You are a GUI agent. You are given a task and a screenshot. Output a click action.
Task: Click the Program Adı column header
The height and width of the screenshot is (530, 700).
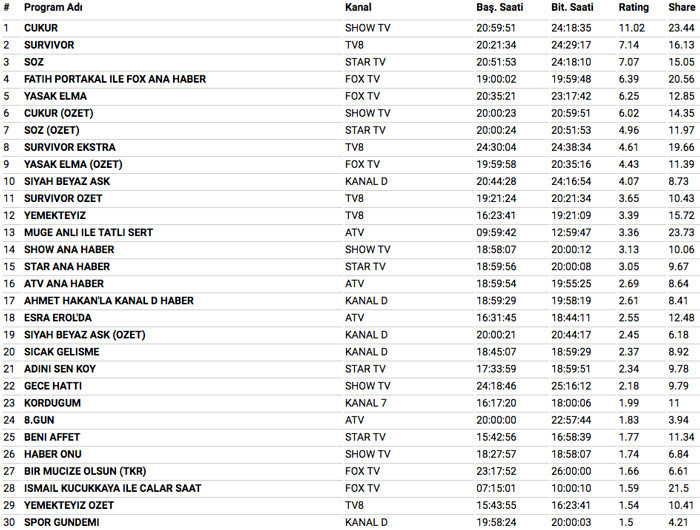(52, 8)
